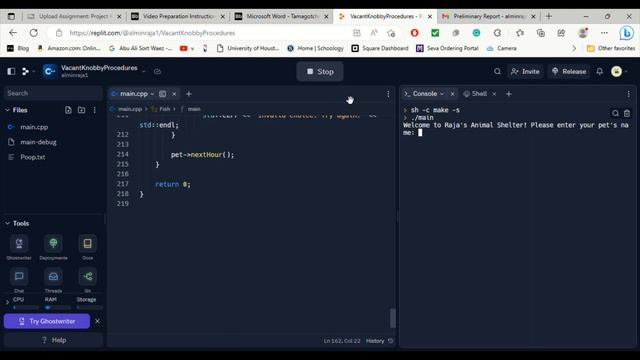Collapse the Tools section
The width and height of the screenshot is (640, 360).
pyautogui.click(x=7, y=223)
